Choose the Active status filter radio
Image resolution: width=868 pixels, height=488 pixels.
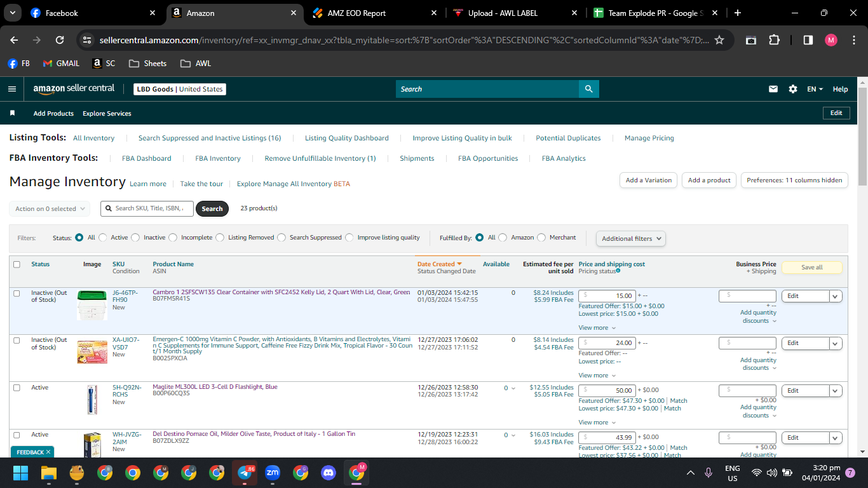103,238
